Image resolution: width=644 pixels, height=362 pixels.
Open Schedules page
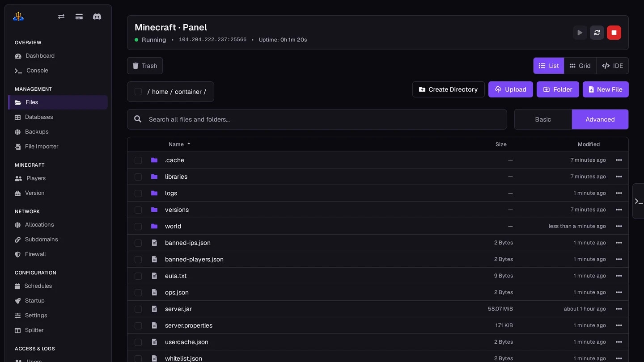[58, 286]
